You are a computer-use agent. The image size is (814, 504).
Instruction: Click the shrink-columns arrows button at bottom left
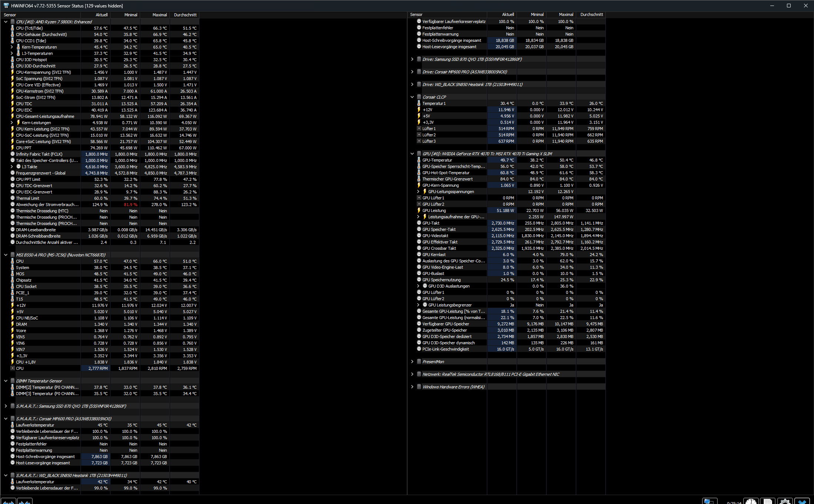[24, 501]
